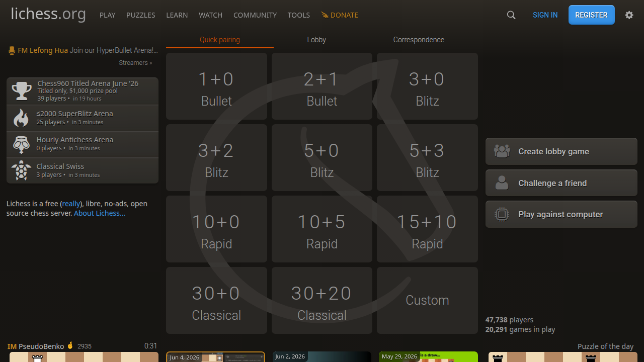Viewport: 644px width, 362px height.
Task: Click the Play against computer chip icon
Action: point(502,214)
